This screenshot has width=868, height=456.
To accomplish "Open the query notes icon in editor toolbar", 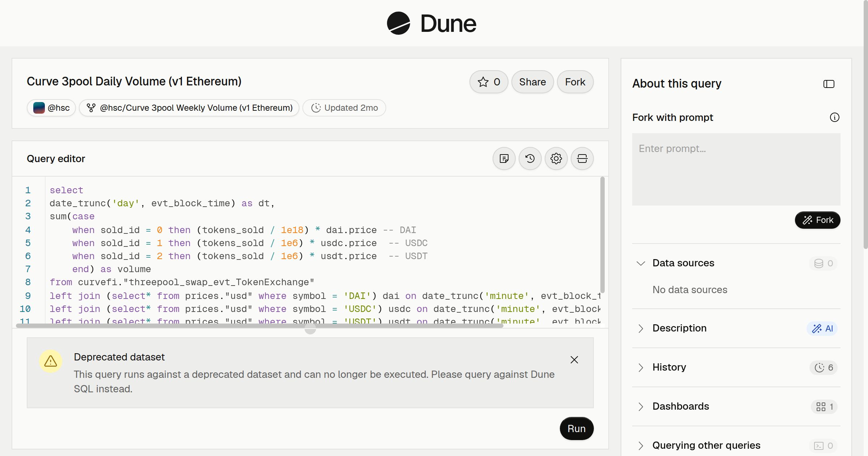I will point(504,159).
